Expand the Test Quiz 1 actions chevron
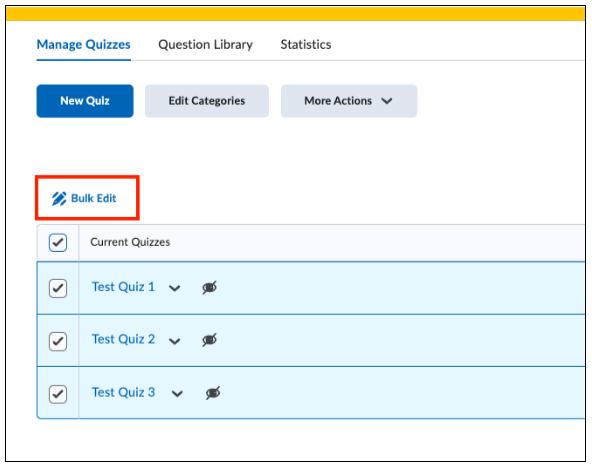The image size is (592, 467). point(174,288)
